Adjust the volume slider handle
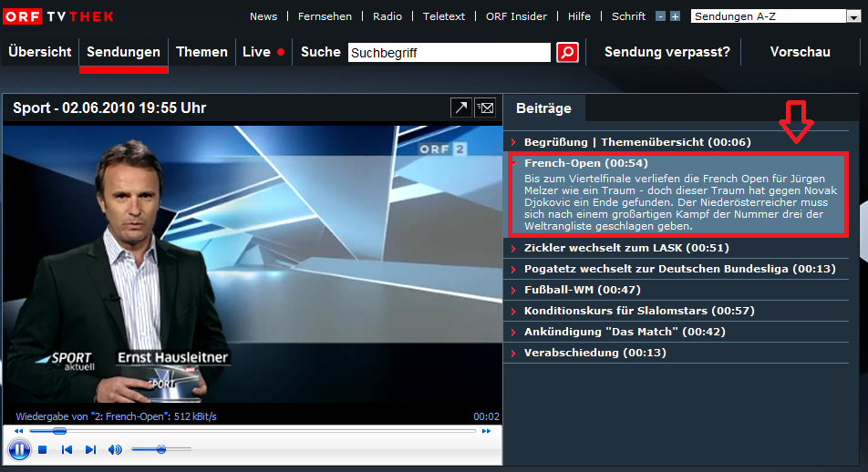Viewport: 868px width, 472px height. click(161, 449)
